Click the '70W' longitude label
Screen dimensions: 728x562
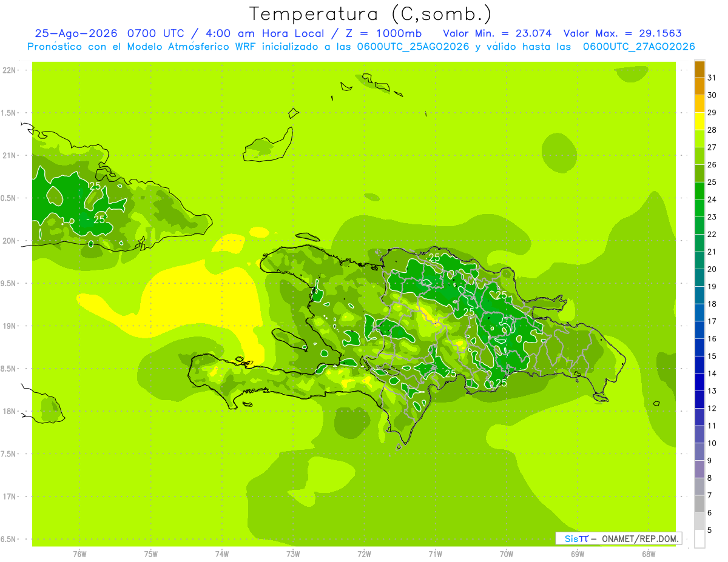(x=507, y=554)
